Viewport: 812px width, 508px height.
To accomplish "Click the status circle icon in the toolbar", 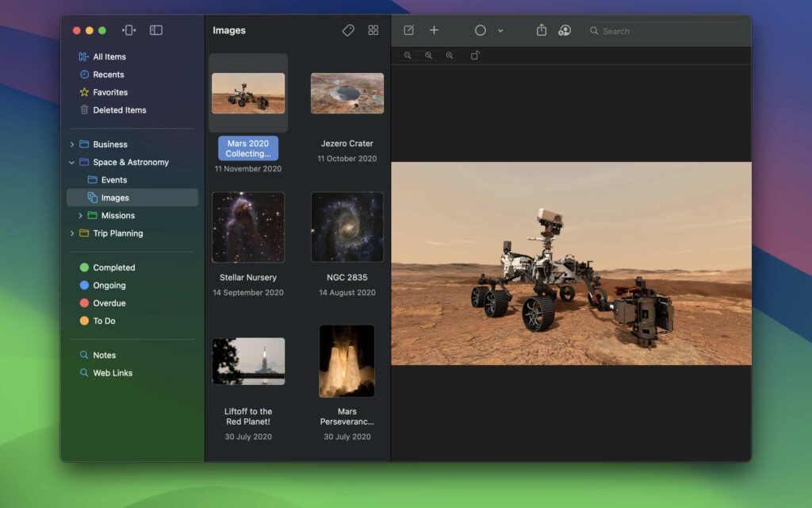I will coord(481,30).
